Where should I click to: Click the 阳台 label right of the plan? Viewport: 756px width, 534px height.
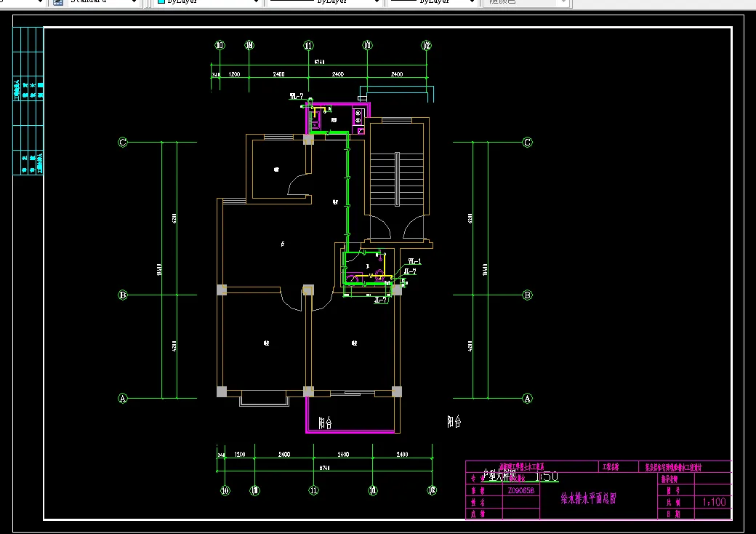coord(454,422)
